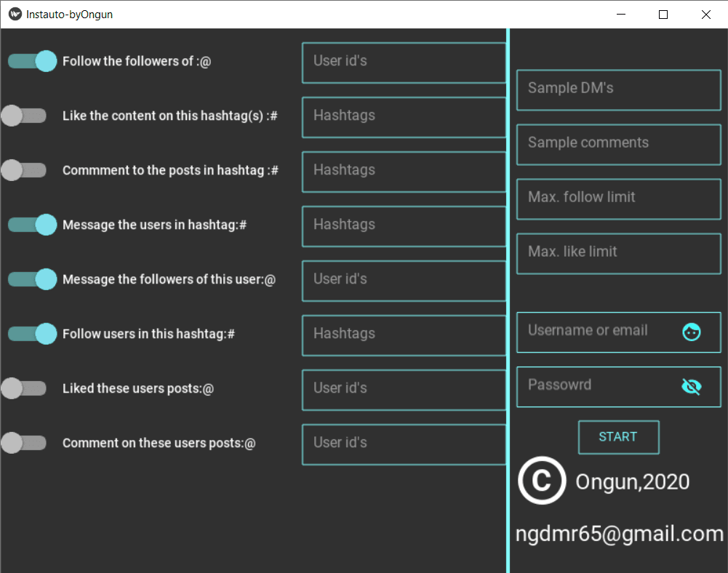Disable 'Follow users in this hashtag' switch

pyautogui.click(x=32, y=334)
